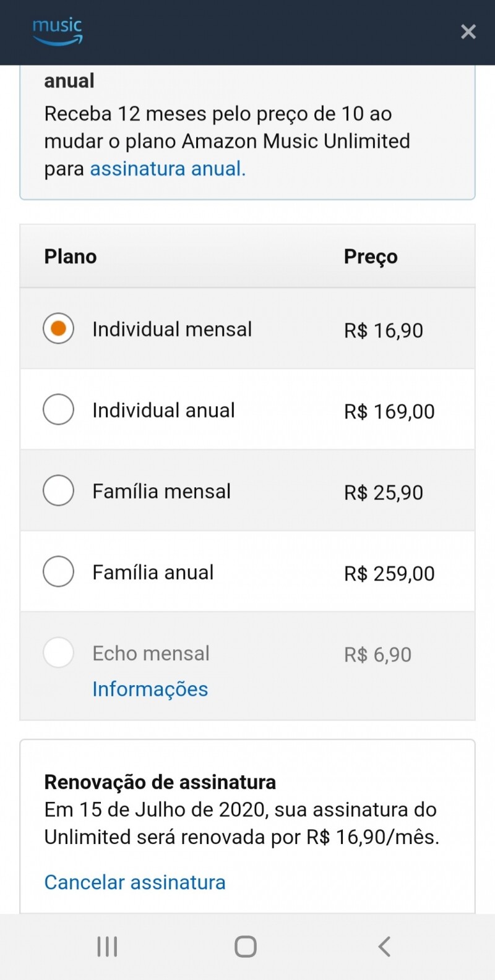Close the subscription page with X

point(468,32)
